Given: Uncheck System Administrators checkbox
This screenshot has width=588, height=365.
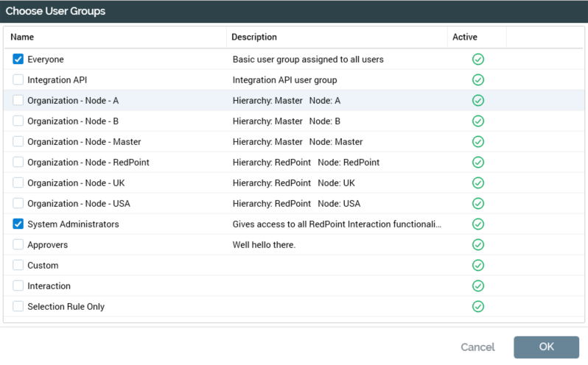Looking at the screenshot, I should tap(18, 224).
